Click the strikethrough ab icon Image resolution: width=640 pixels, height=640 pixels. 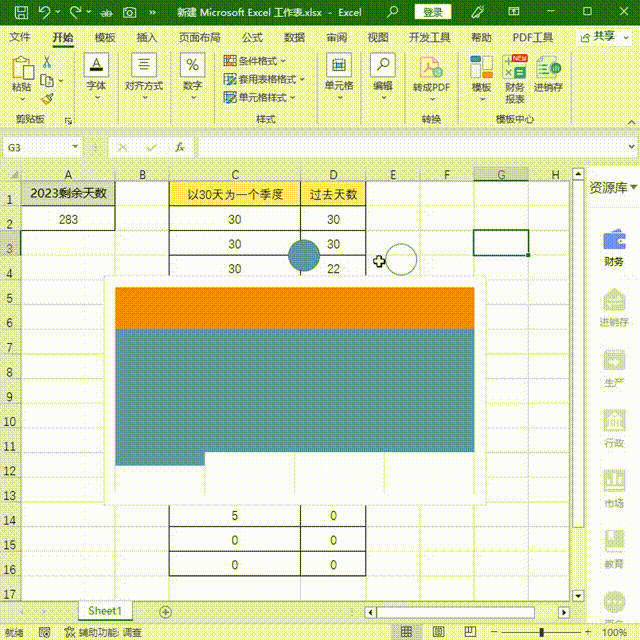point(106,13)
